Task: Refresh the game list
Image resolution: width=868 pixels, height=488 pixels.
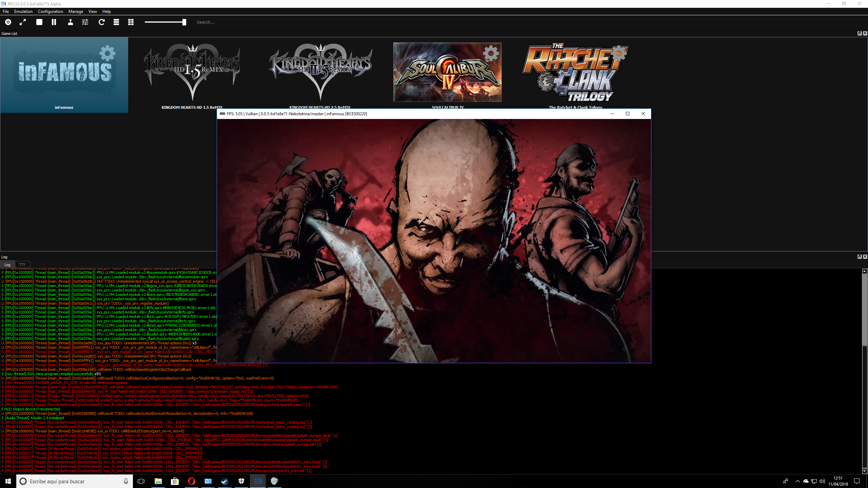Action: 101,22
